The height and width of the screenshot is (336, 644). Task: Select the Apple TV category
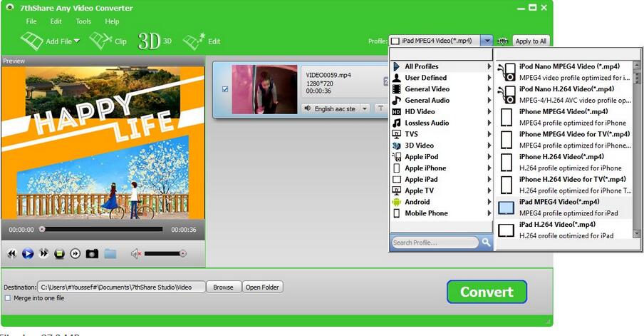click(x=442, y=190)
